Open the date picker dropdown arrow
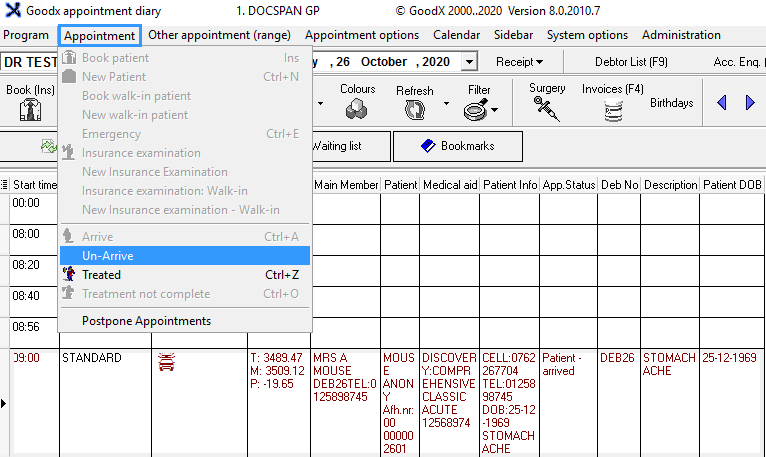This screenshot has height=457, width=766. pyautogui.click(x=469, y=62)
